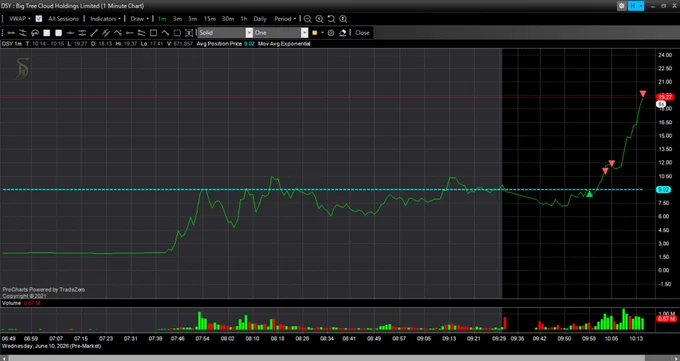
Task: Select the rounded rectangle drawing tool
Action: (177, 33)
